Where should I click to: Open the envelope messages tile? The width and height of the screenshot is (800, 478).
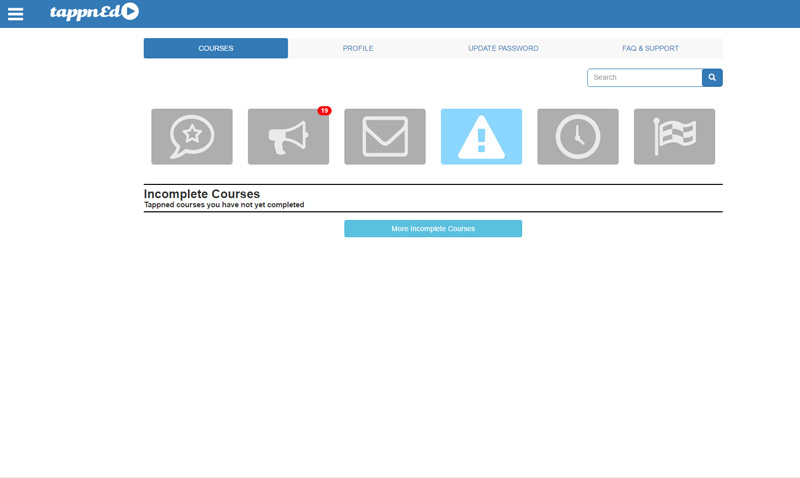[385, 137]
